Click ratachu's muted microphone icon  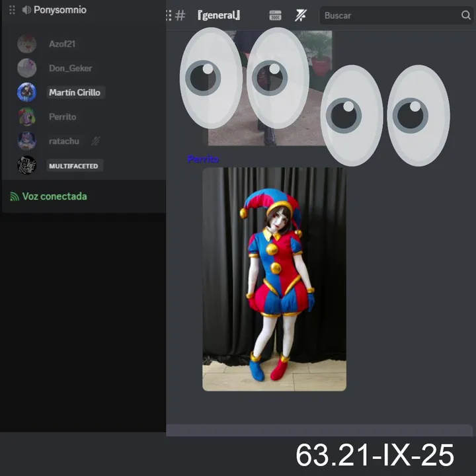[96, 141]
